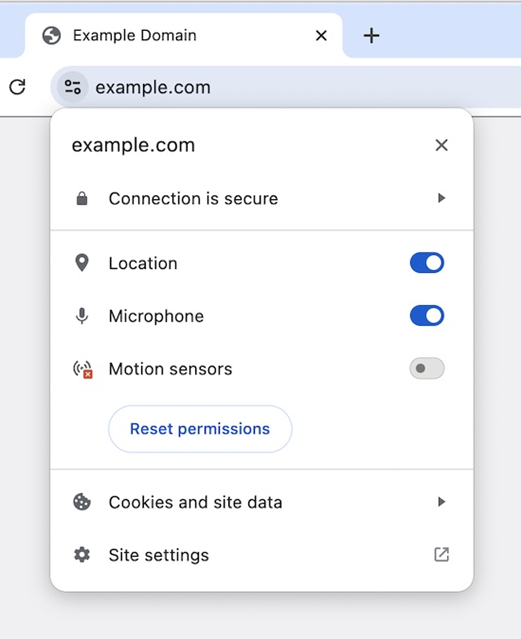Click the example.com address bar text
Screen dimensions: 521x639
click(153, 87)
